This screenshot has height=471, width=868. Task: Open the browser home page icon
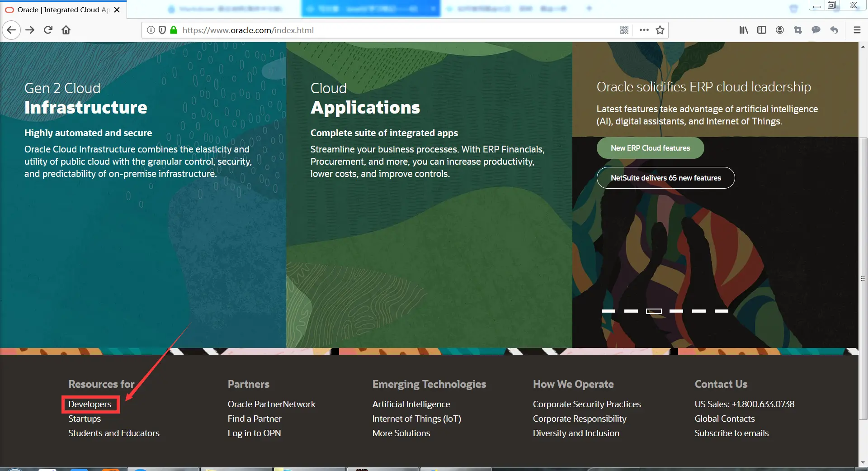66,30
